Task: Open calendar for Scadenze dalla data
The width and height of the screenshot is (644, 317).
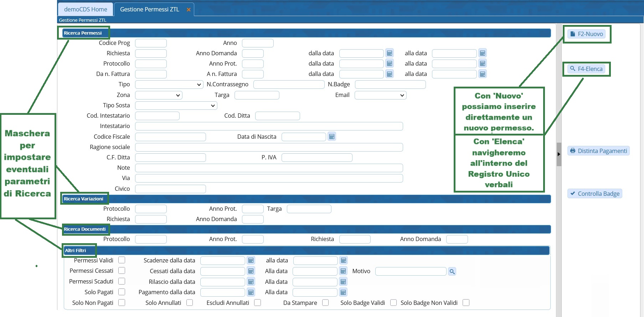Action: click(x=251, y=261)
